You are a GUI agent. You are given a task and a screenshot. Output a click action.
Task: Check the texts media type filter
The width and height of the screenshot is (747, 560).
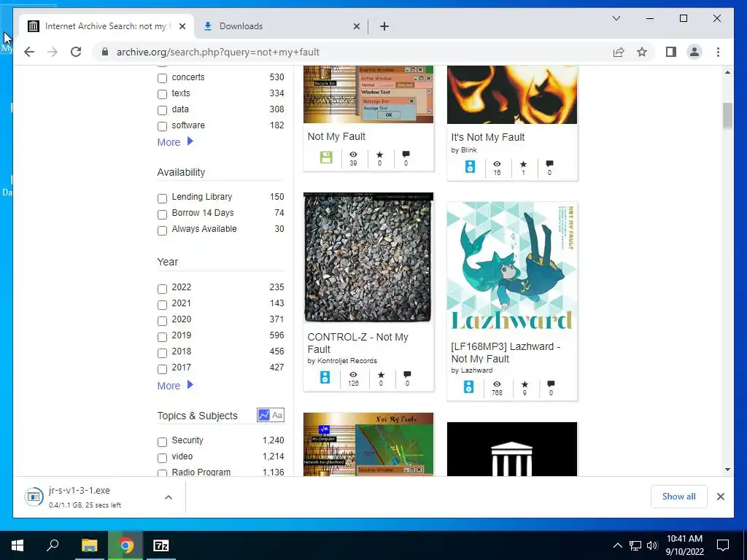[162, 94]
